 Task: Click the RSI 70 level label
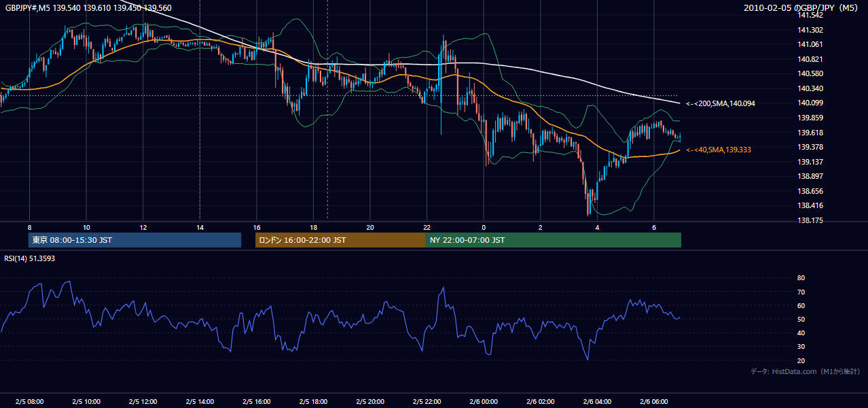pyautogui.click(x=801, y=292)
